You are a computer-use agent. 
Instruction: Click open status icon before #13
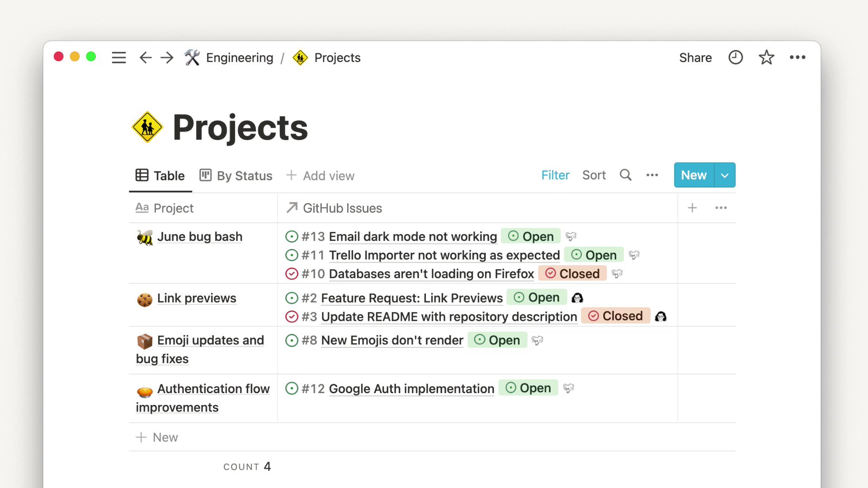coord(292,236)
